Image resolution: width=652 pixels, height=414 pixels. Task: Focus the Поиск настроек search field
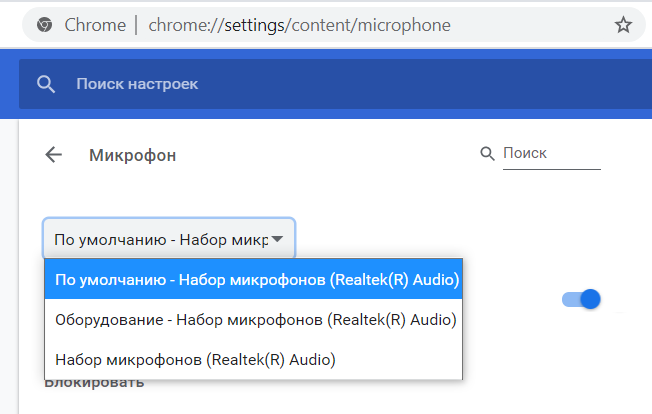[x=333, y=84]
